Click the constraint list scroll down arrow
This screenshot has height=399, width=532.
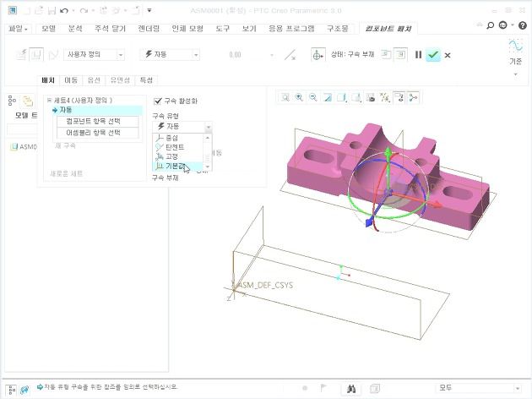pos(208,167)
